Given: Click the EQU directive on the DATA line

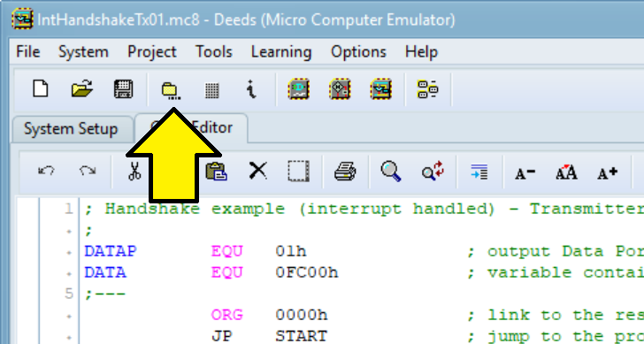Looking at the screenshot, I should (227, 272).
